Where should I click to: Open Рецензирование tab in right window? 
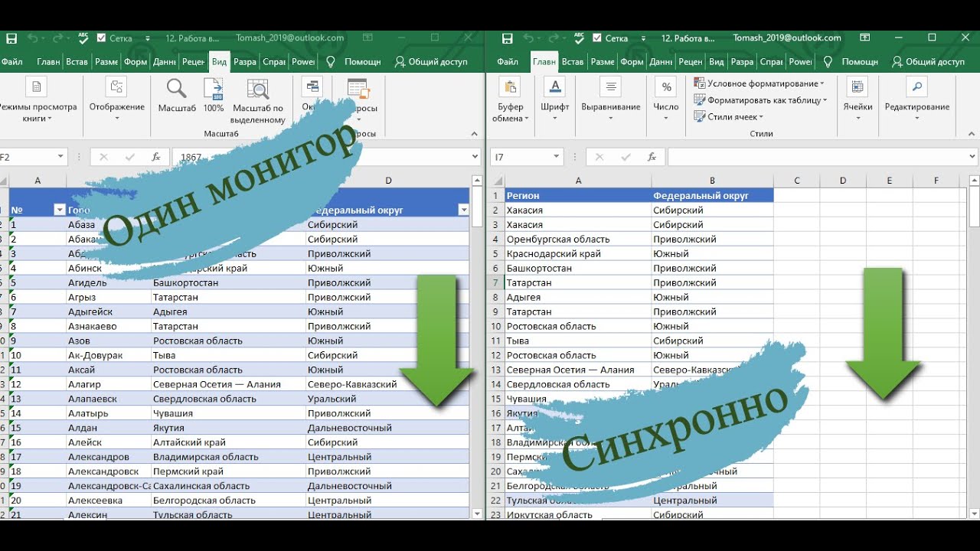coord(691,62)
